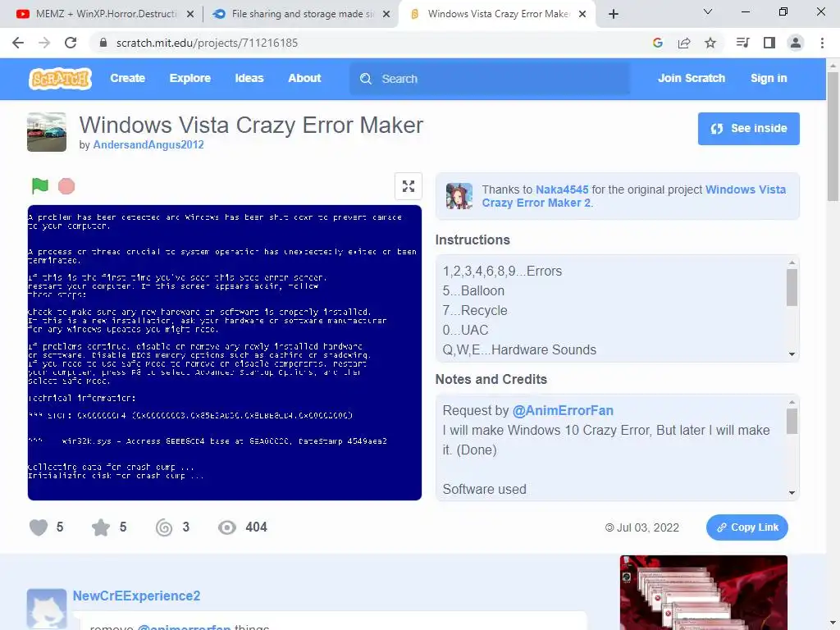Open the Scratch logo home link
Viewport: 840px width, 630px height.
point(60,79)
